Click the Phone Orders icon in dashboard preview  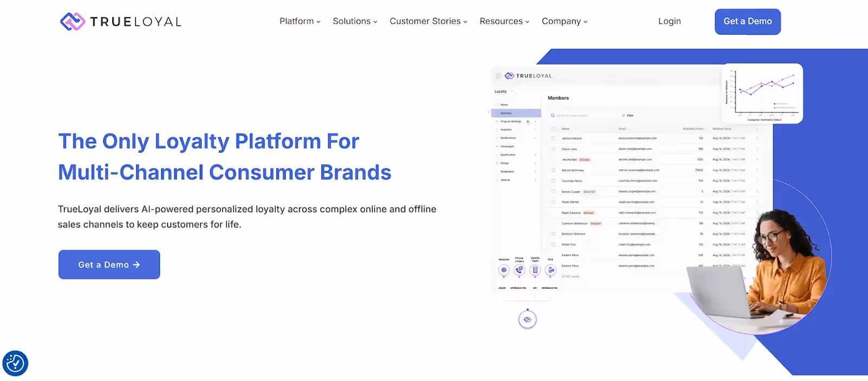[519, 270]
